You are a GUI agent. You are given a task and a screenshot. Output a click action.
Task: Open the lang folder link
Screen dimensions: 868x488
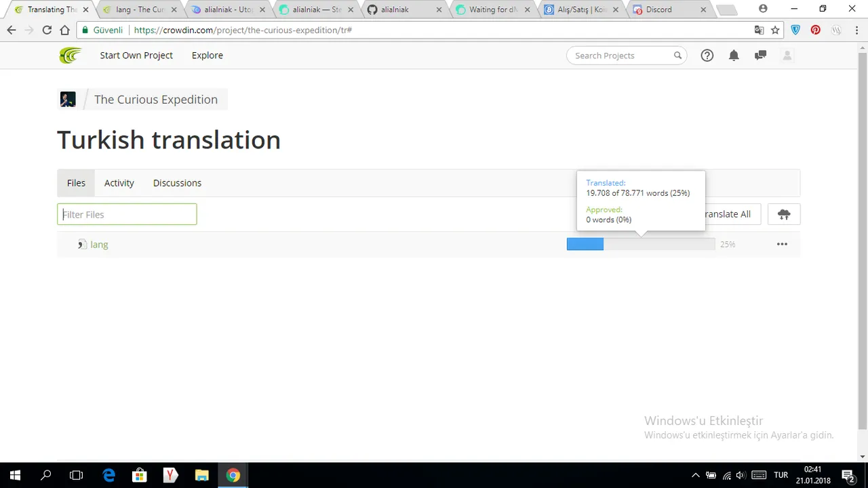click(x=99, y=245)
